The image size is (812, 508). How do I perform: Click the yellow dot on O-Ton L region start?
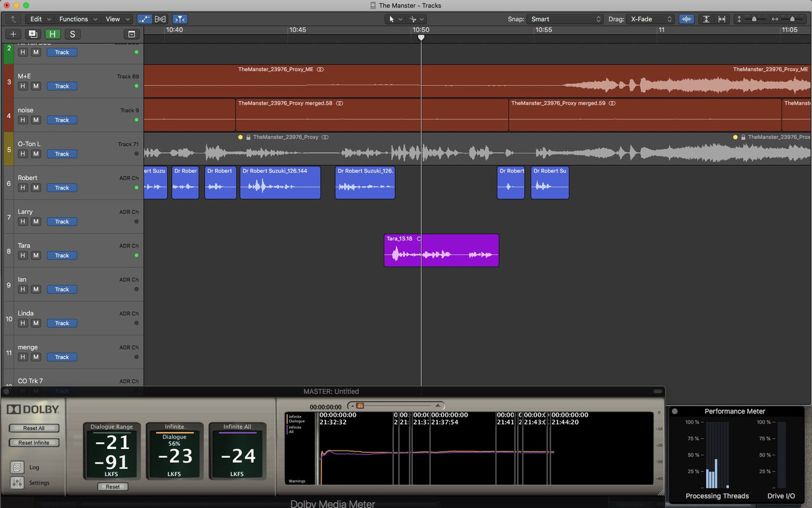coord(240,137)
